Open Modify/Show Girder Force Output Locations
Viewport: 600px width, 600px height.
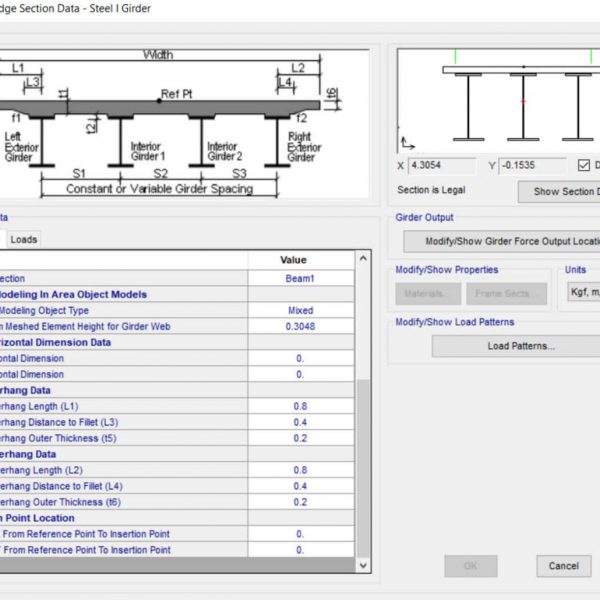pyautogui.click(x=501, y=241)
